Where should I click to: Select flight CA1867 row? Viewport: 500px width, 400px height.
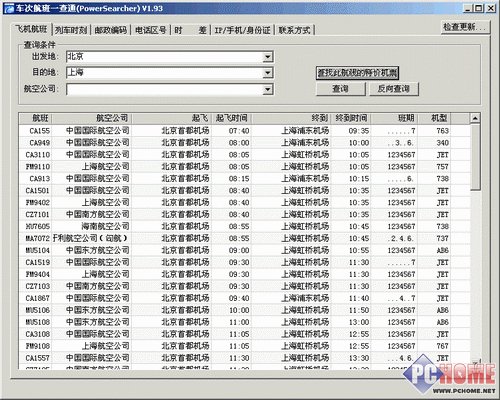click(x=244, y=298)
